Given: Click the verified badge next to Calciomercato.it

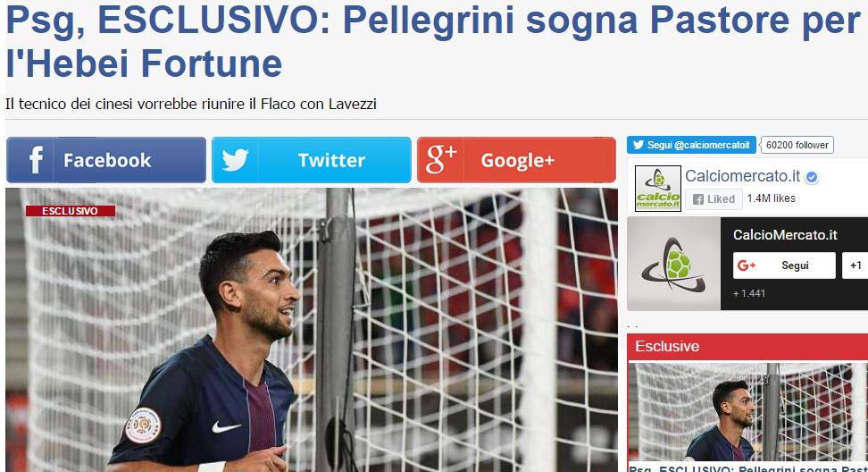Looking at the screenshot, I should click(812, 177).
